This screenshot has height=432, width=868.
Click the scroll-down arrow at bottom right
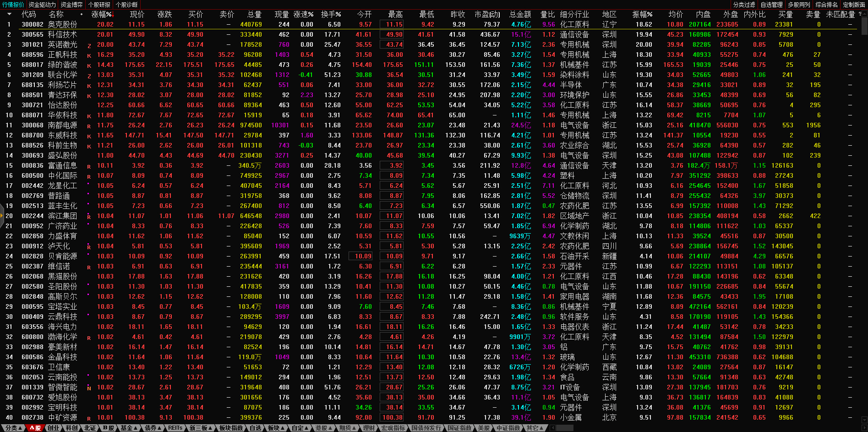(x=864, y=420)
